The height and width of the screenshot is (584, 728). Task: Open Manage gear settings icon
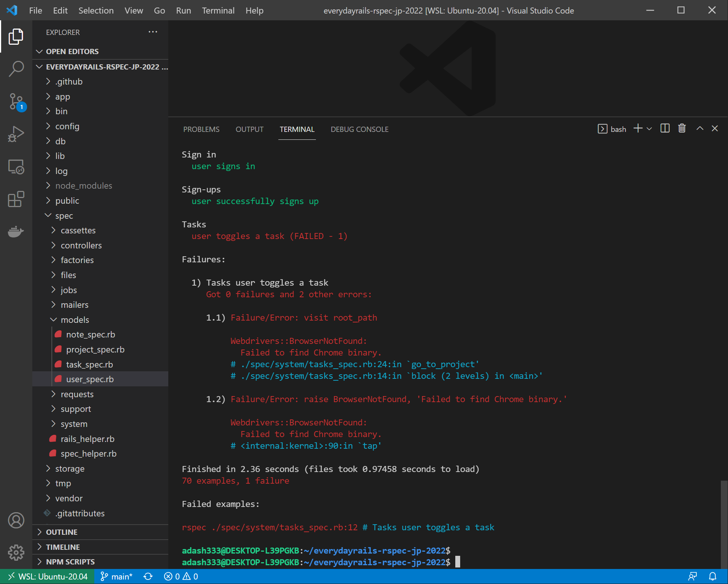pos(16,552)
